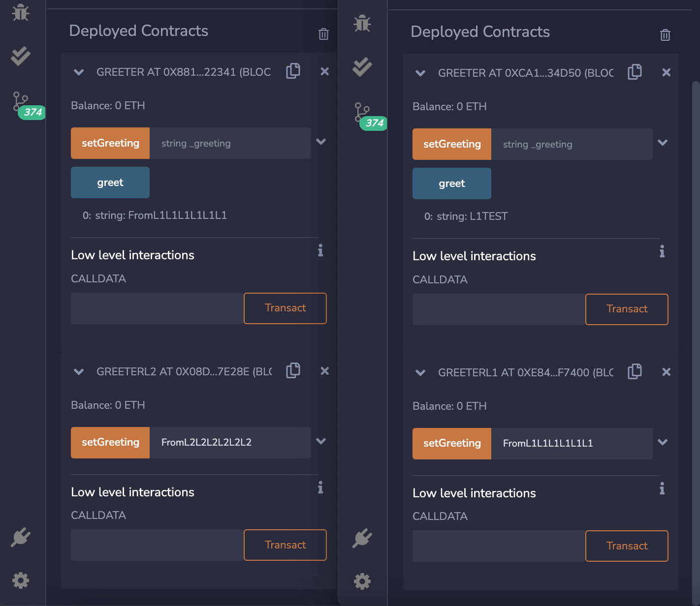700x606 pixels.
Task: Clear deployed contracts trash icon, left window
Action: (x=323, y=34)
